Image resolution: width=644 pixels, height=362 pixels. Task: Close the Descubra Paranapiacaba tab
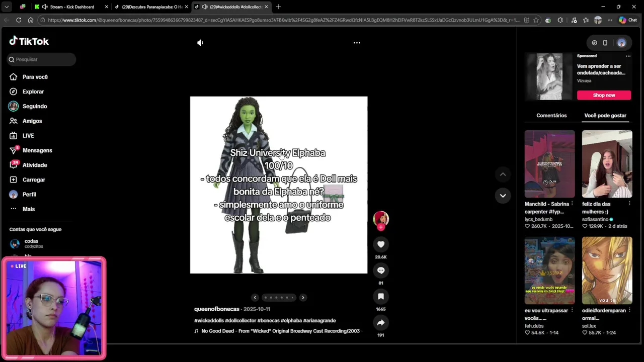click(187, 7)
